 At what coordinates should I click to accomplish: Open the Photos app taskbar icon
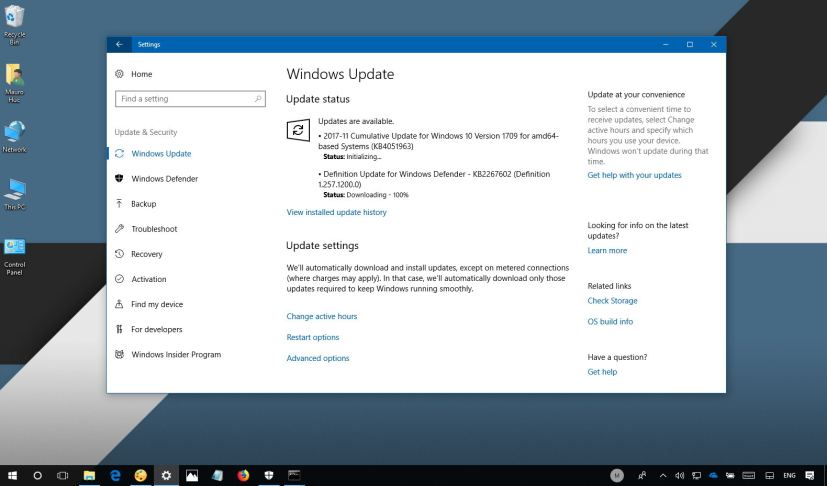click(x=192, y=475)
